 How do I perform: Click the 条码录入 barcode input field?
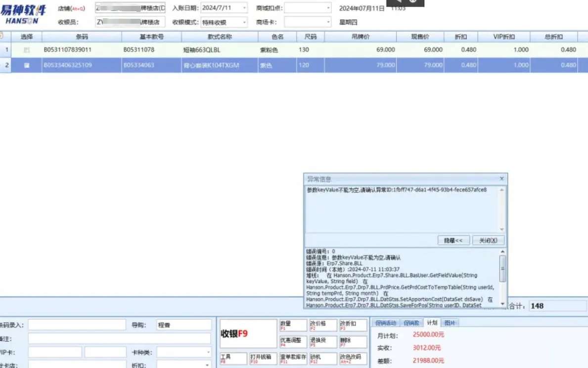(77, 325)
